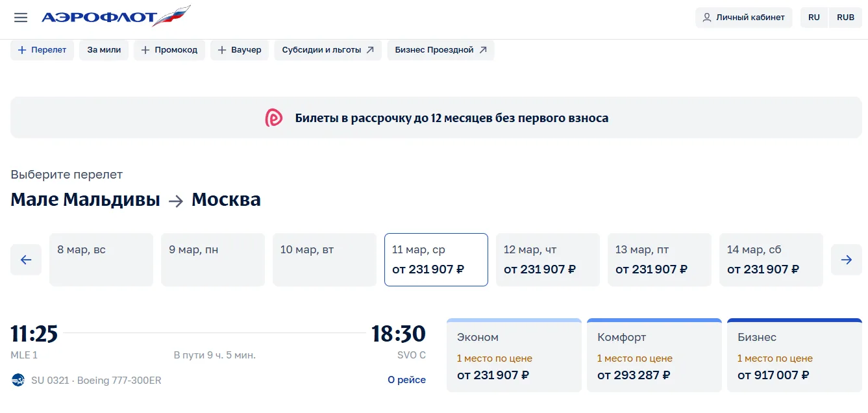
Task: Open the RU language selector
Action: point(814,18)
